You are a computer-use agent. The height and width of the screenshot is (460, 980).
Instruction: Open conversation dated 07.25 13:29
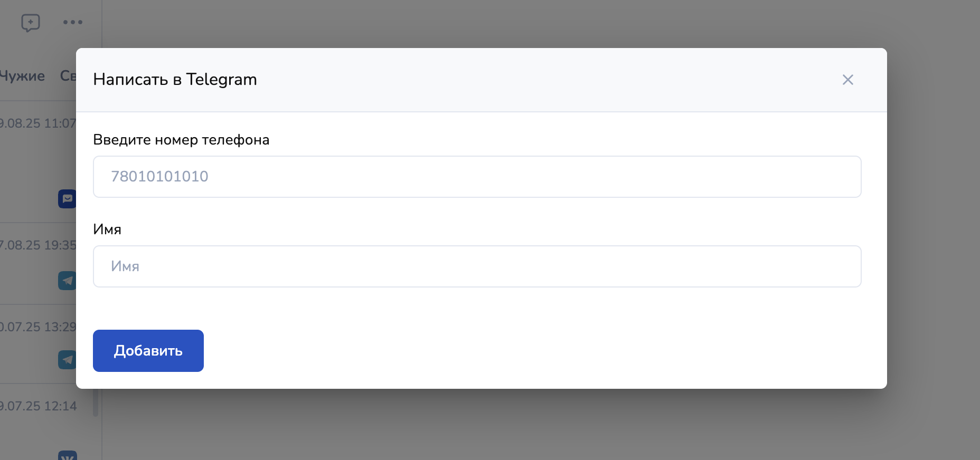38,344
